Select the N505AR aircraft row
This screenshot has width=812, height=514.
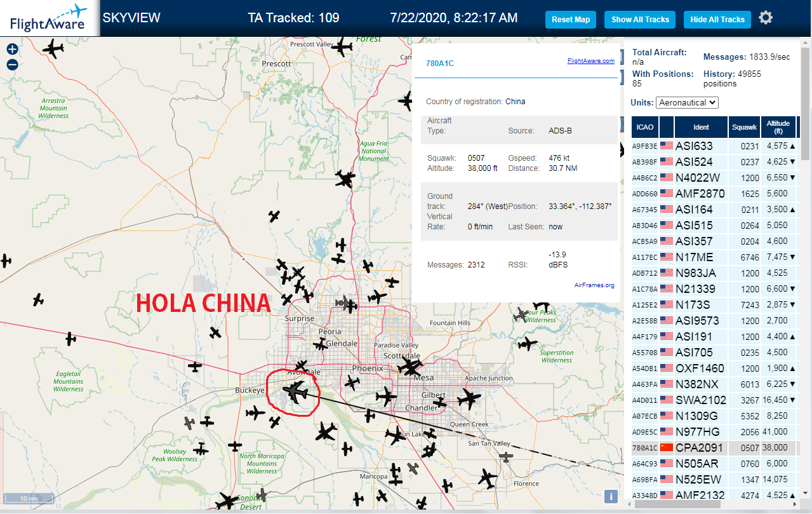715,464
